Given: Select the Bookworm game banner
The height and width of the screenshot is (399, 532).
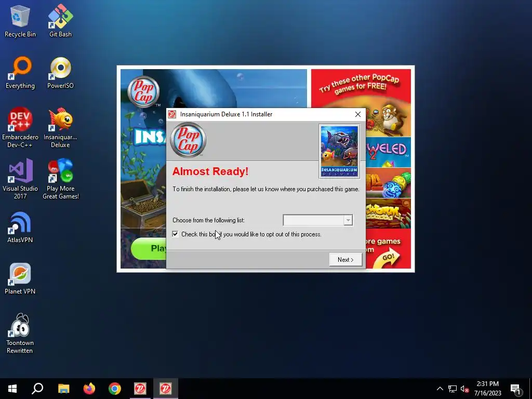Looking at the screenshot, I should [388, 214].
